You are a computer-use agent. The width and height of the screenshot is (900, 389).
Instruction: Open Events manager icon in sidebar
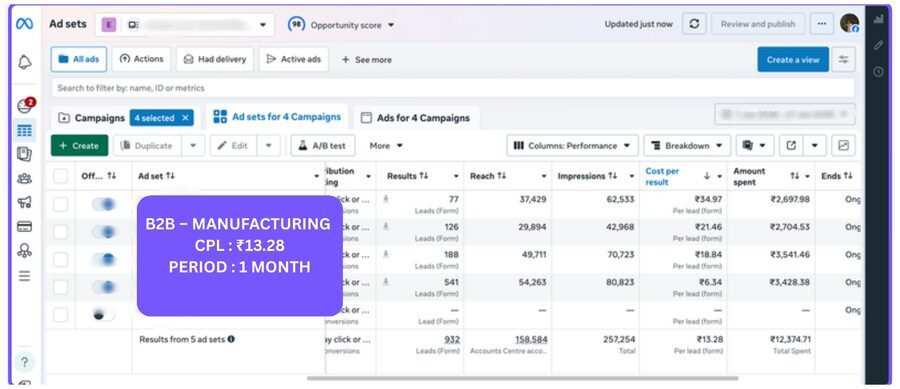(x=25, y=251)
